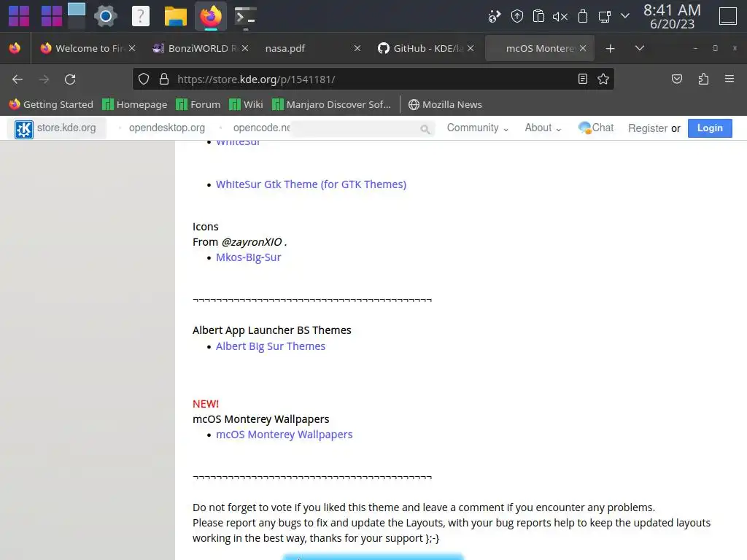The width and height of the screenshot is (747, 560).
Task: Open the Homepage bookmark
Action: point(135,104)
